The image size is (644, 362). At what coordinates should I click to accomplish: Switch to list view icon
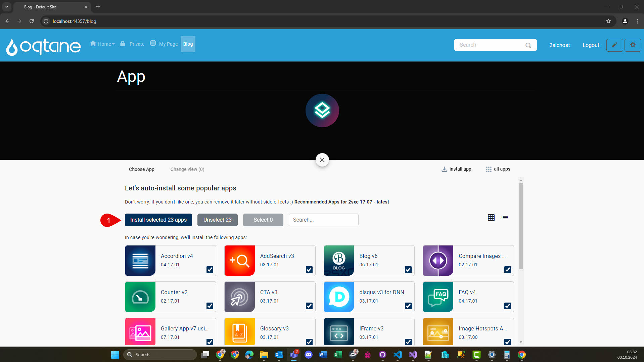[504, 218]
